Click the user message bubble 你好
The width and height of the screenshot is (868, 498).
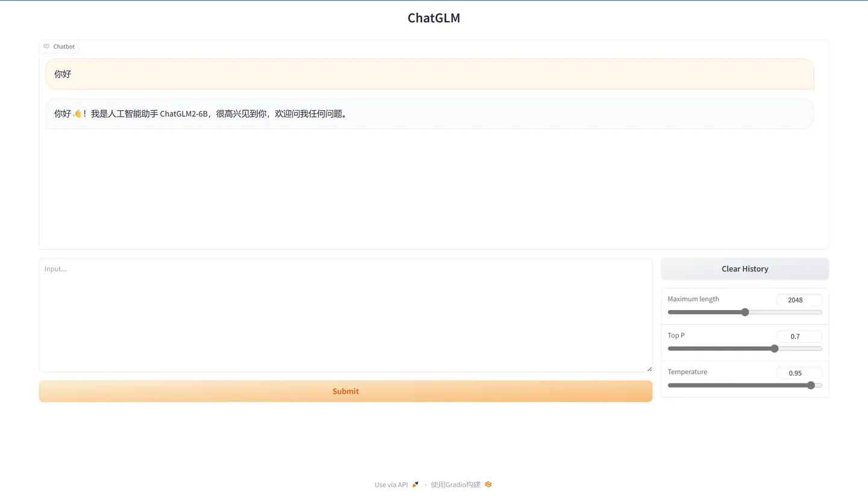click(430, 74)
